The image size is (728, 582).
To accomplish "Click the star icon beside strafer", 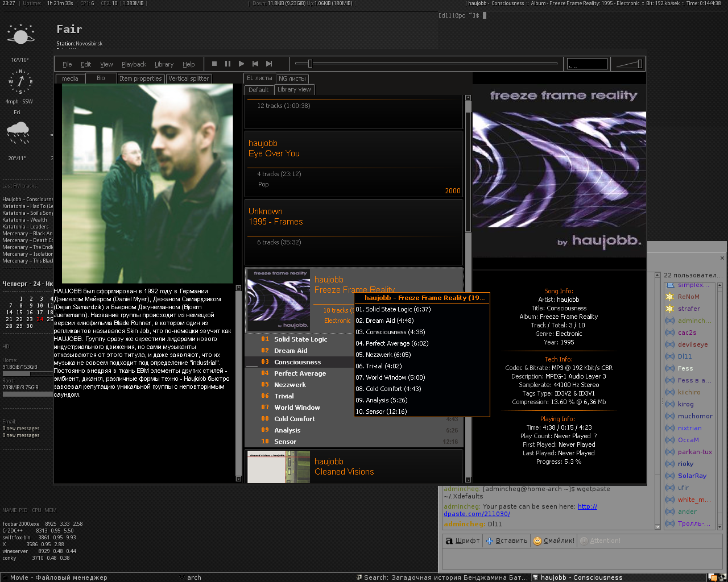I will tap(669, 309).
